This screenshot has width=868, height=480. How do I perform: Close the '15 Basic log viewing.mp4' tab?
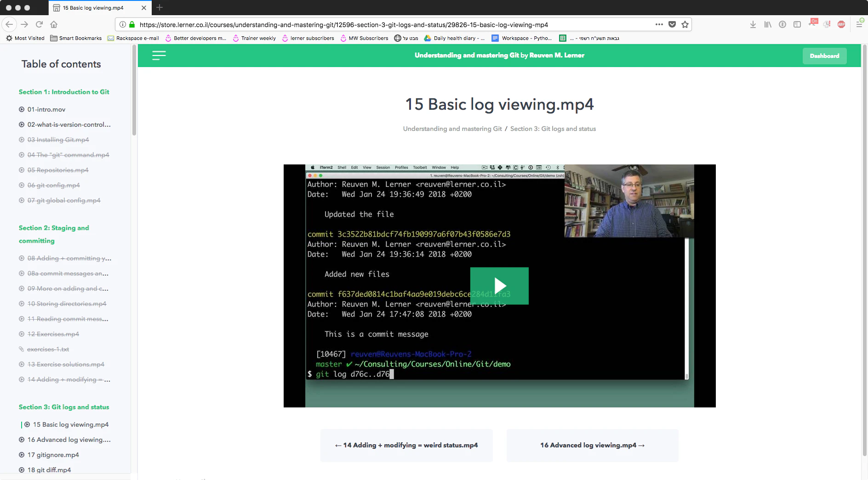point(144,8)
